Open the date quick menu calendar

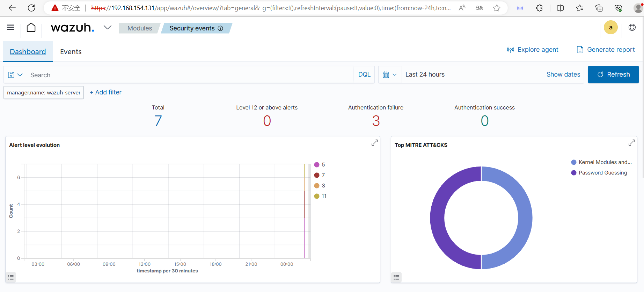pyautogui.click(x=390, y=74)
